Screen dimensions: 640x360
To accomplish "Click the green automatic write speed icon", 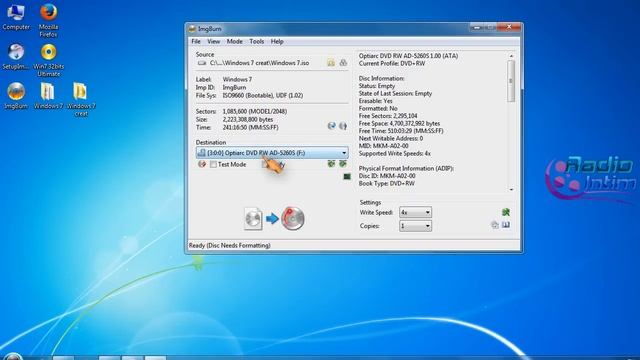I will 505,212.
